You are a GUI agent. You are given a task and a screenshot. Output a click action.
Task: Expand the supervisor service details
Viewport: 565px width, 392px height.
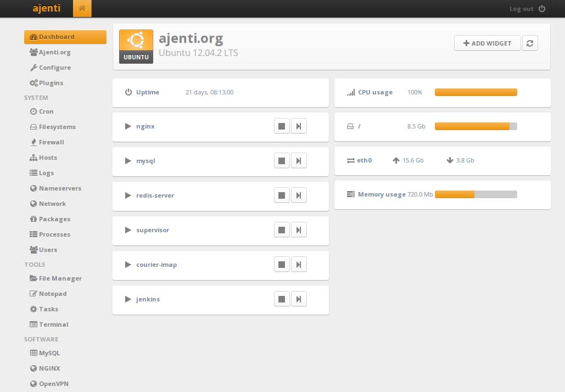(x=128, y=230)
